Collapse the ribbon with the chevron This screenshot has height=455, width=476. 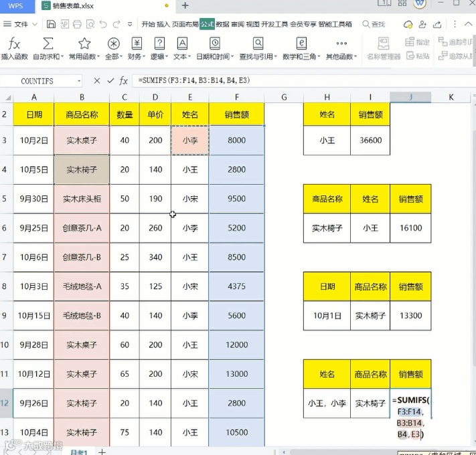[468, 23]
